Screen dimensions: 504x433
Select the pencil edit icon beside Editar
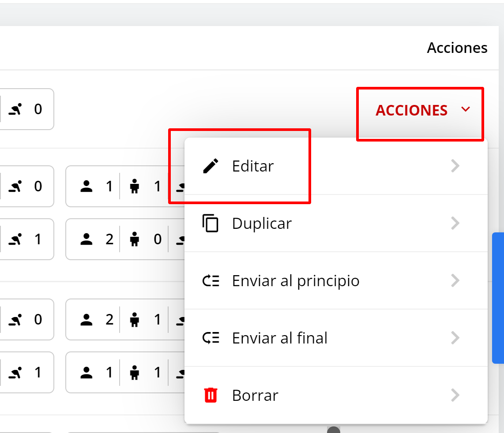pyautogui.click(x=211, y=166)
